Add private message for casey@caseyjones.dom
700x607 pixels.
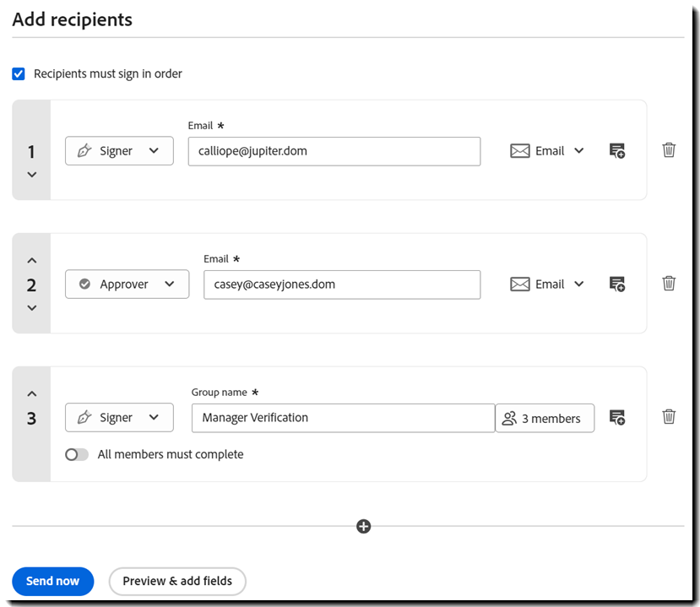617,285
